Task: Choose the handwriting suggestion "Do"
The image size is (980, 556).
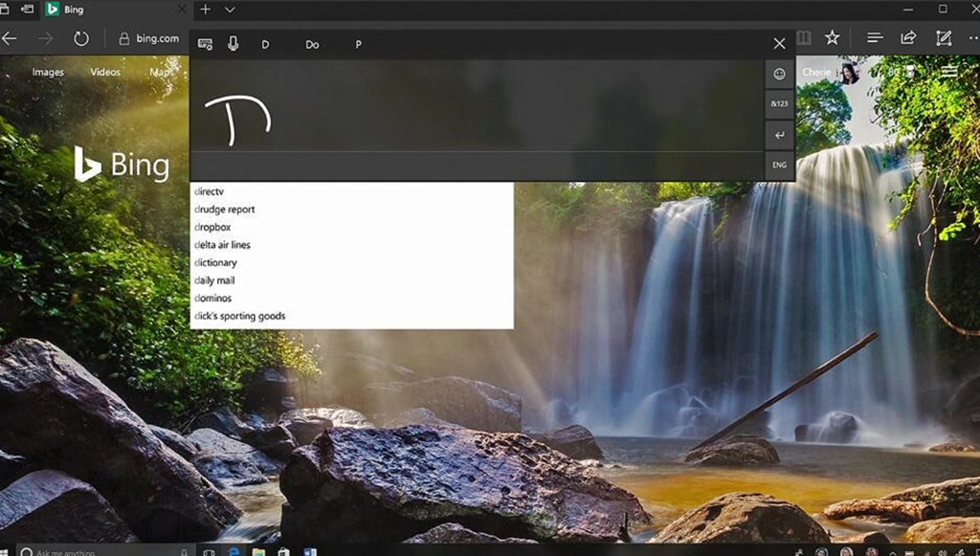Action: point(312,44)
